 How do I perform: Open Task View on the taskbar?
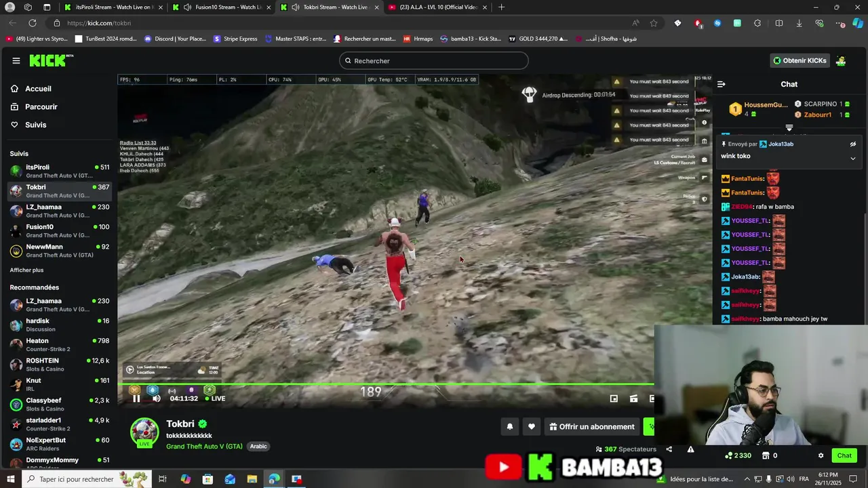pyautogui.click(x=163, y=479)
